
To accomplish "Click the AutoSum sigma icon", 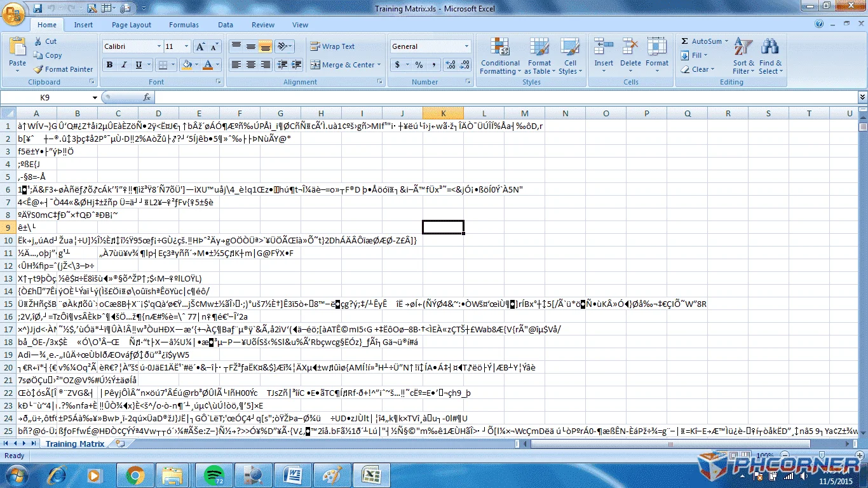I will 685,41.
